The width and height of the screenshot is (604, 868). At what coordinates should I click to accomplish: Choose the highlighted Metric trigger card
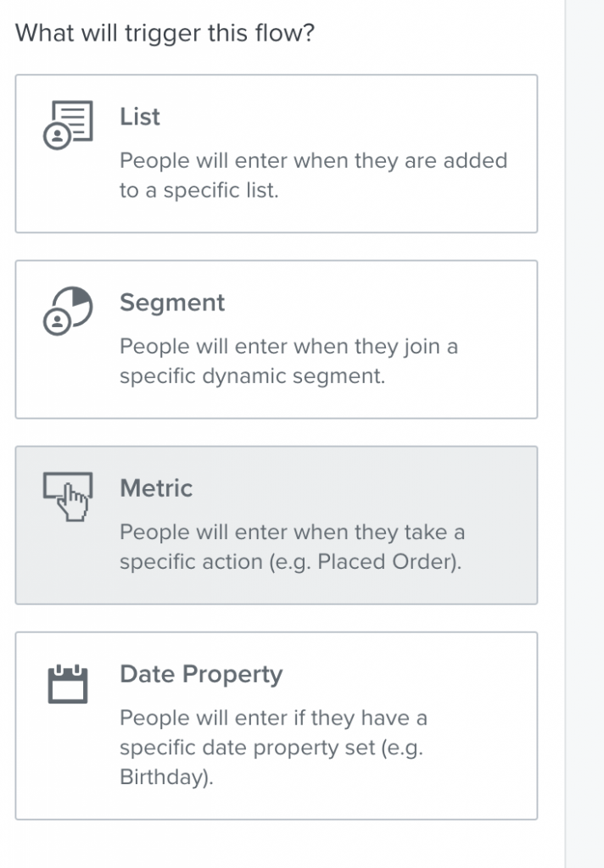click(277, 525)
